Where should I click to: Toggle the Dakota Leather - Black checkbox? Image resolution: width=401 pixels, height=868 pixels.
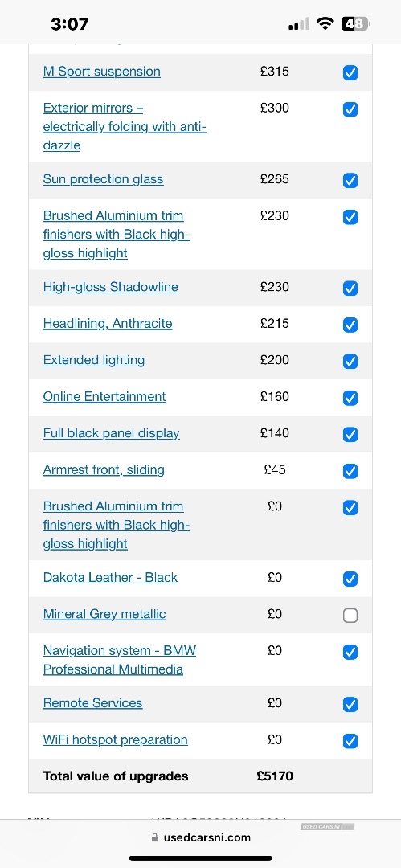pyautogui.click(x=350, y=579)
